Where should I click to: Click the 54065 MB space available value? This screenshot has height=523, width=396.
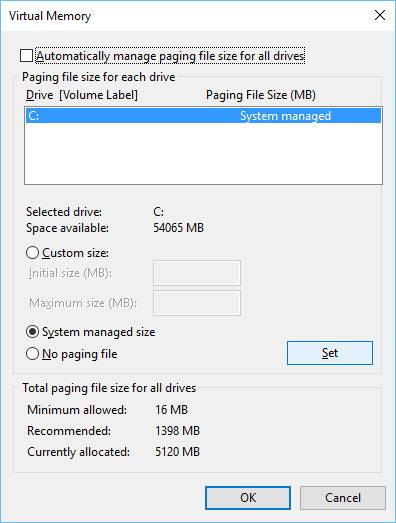178,228
